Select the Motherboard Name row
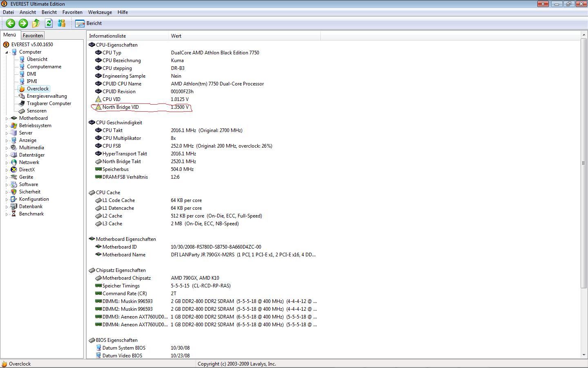 pos(204,255)
